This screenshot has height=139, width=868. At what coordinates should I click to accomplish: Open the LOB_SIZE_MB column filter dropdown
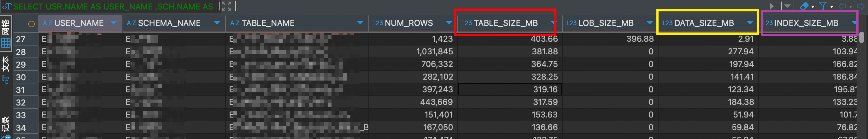649,23
